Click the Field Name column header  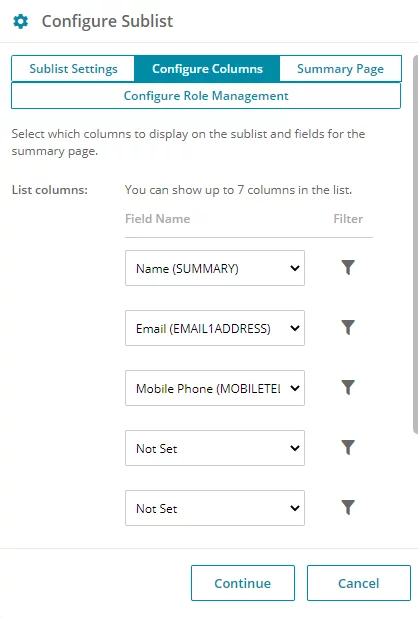point(157,219)
